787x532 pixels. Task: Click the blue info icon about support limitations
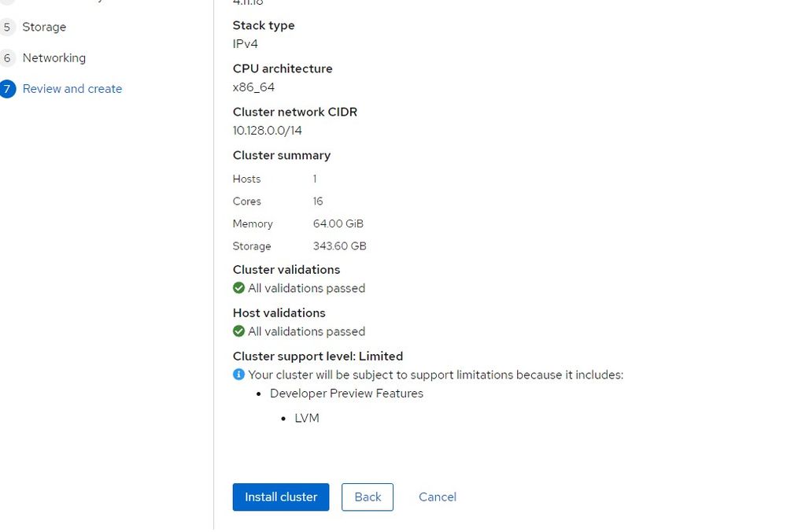[238, 375]
